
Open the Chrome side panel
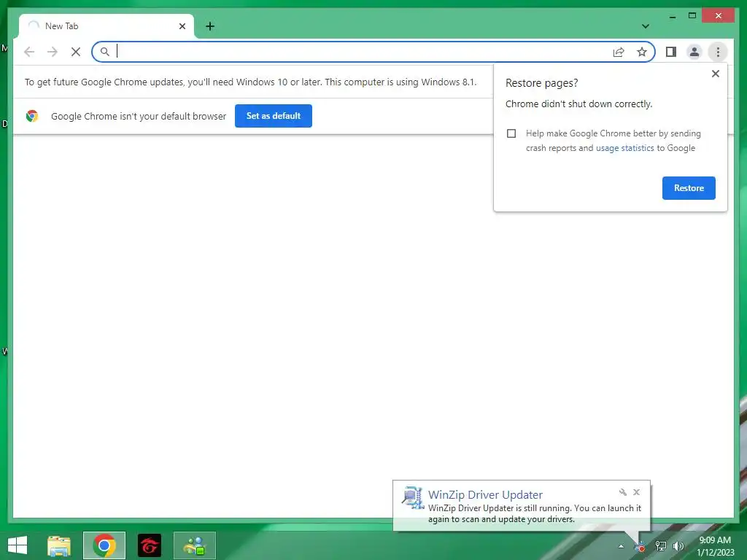(671, 52)
